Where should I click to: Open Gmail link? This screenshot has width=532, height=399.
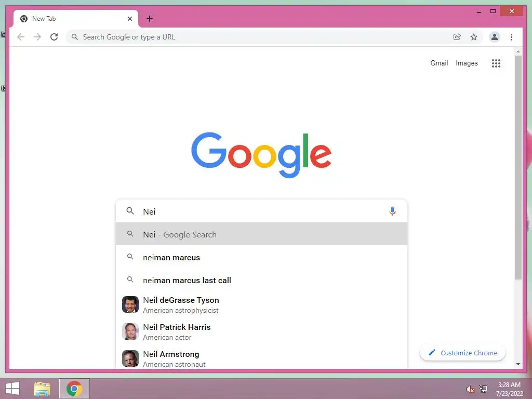(439, 63)
